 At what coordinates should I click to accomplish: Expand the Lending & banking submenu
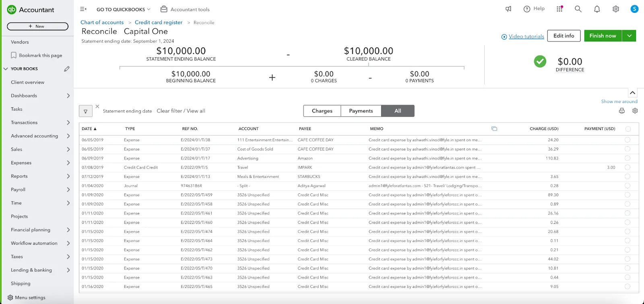pos(68,270)
